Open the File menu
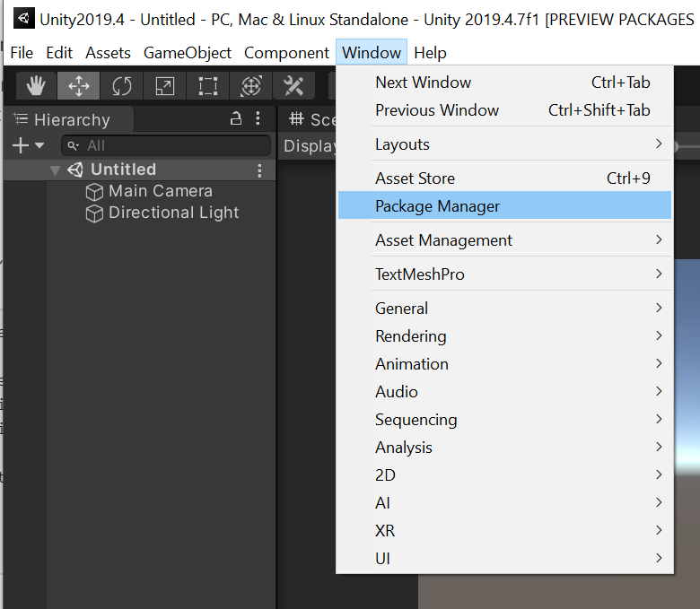The width and height of the screenshot is (700, 609). pyautogui.click(x=22, y=53)
